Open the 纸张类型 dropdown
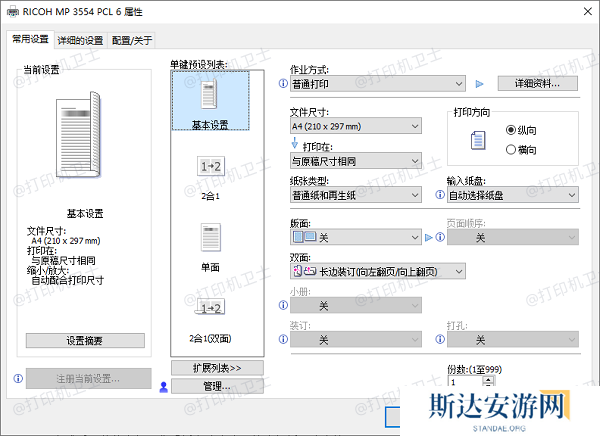 click(x=356, y=195)
